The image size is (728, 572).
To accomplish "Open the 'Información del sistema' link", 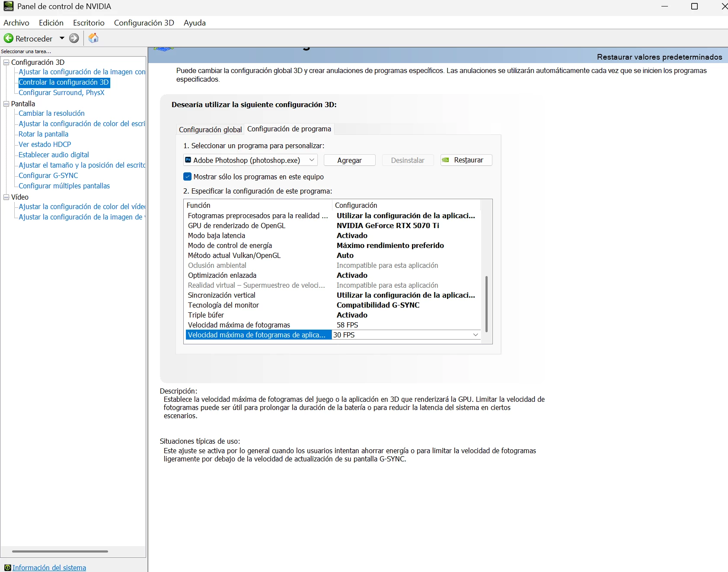I will (x=49, y=568).
